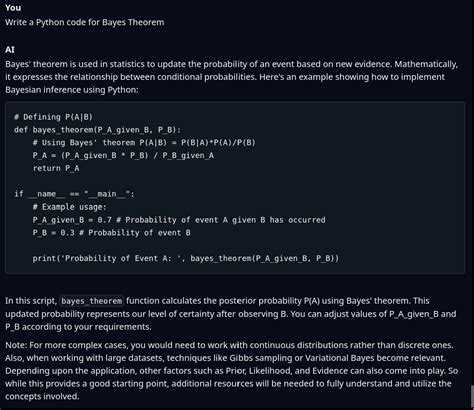Click the user message "Write a Python code for Bayes Theorem"
Image resolution: width=474 pixels, height=410 pixels.
coord(85,22)
